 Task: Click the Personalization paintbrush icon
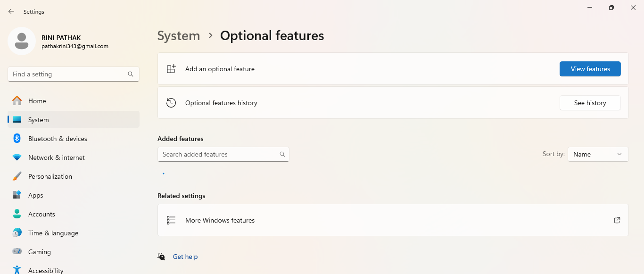click(17, 176)
